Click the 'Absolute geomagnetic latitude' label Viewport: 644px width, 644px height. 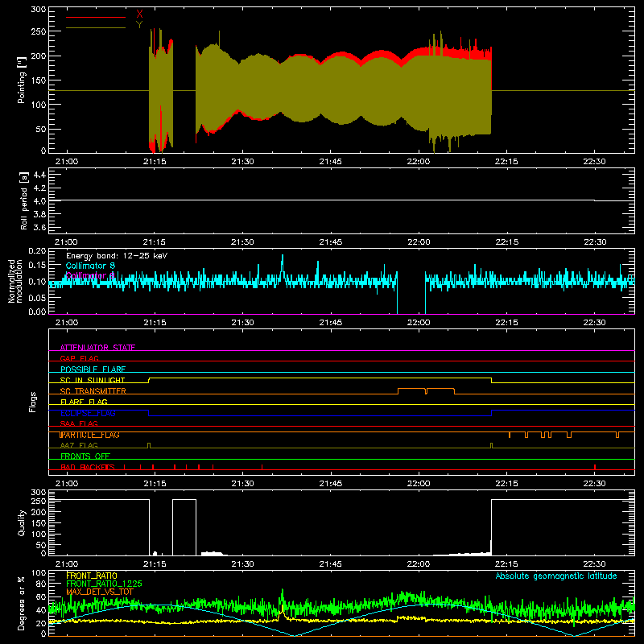coord(556,576)
